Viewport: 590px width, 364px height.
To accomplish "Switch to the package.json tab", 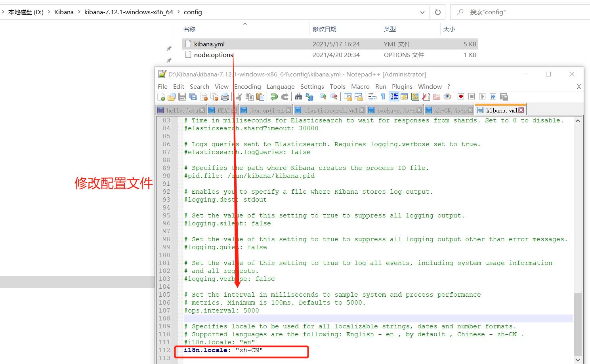I will coord(395,111).
